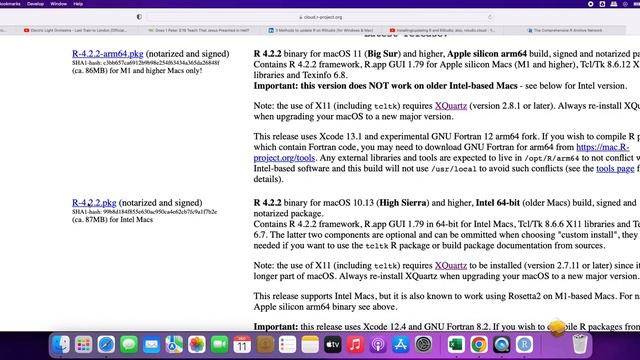Download R-4.2.2.pkg for Intel Macs

(94, 203)
